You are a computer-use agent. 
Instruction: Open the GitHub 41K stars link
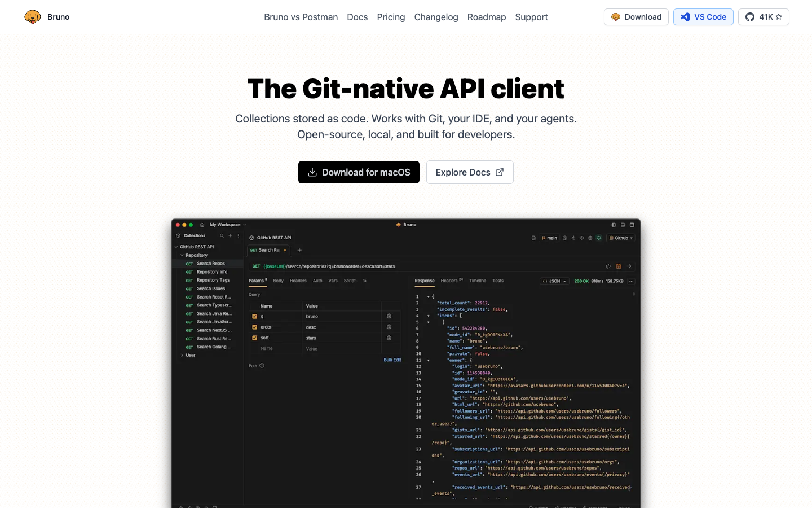[x=764, y=17]
